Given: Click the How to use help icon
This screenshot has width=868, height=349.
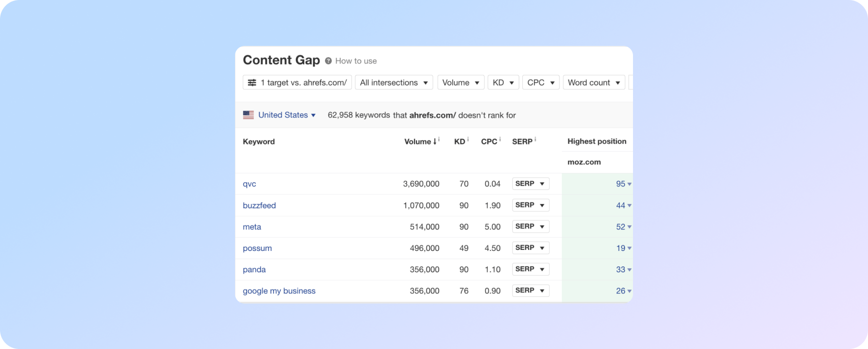Looking at the screenshot, I should coord(328,61).
